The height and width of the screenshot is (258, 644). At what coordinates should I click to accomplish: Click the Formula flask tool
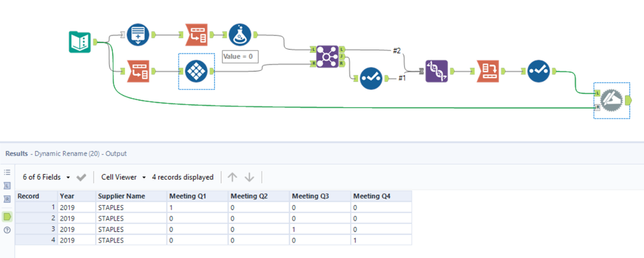pyautogui.click(x=239, y=35)
